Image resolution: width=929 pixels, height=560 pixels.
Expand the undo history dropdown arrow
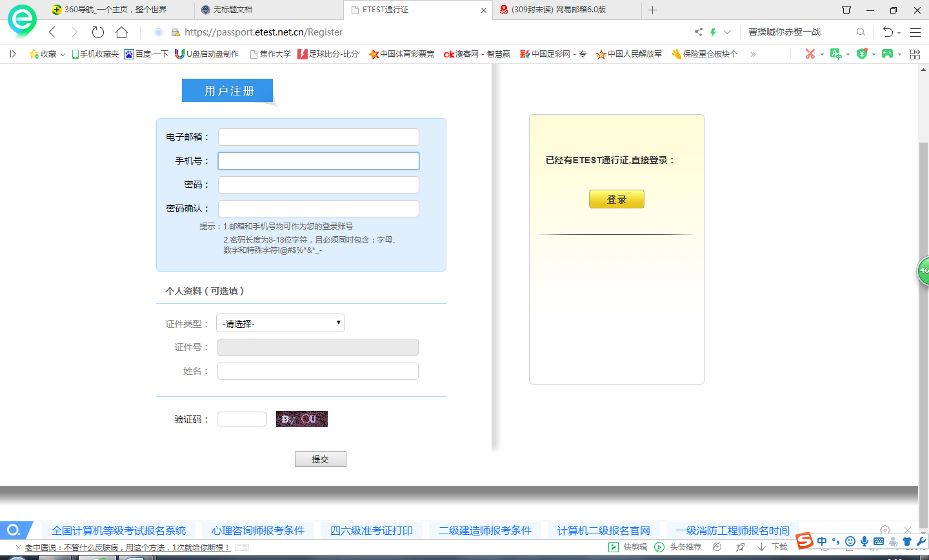899,33
